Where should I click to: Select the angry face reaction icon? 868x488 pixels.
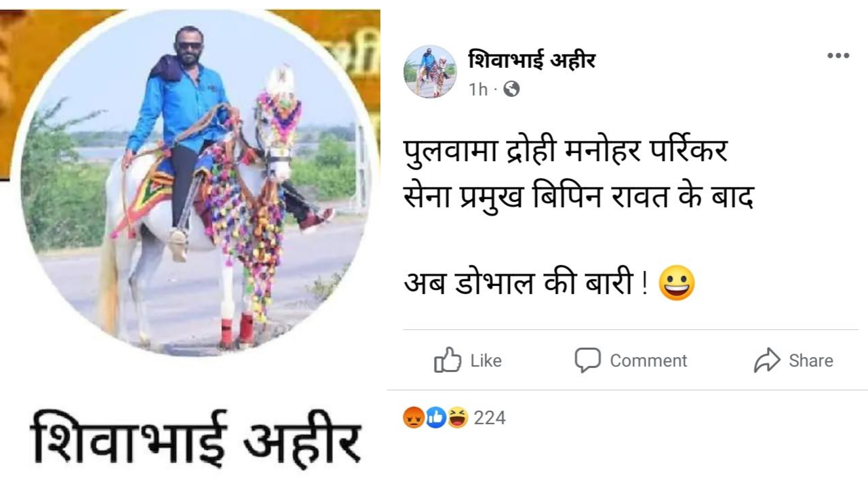[413, 418]
